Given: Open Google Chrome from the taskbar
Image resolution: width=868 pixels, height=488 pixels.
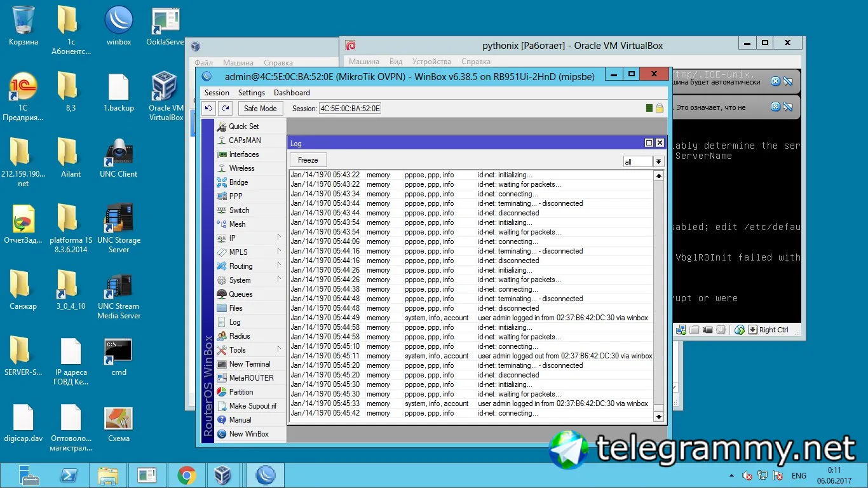Looking at the screenshot, I should coord(186,475).
